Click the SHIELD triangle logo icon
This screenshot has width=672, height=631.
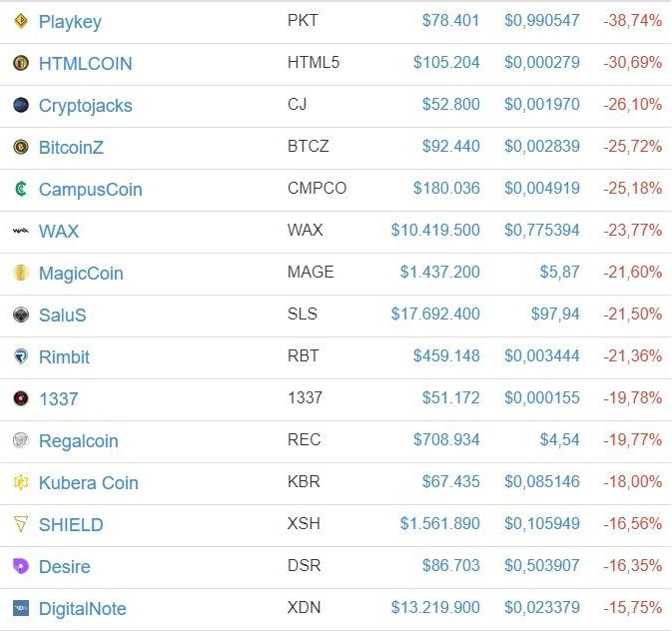click(21, 524)
